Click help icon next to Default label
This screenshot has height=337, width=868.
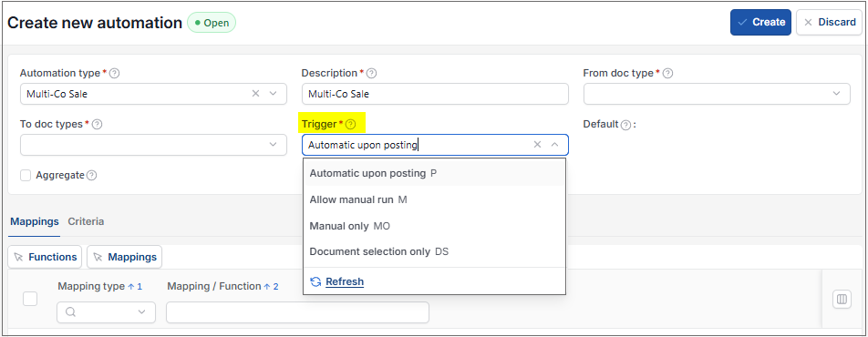[625, 125]
